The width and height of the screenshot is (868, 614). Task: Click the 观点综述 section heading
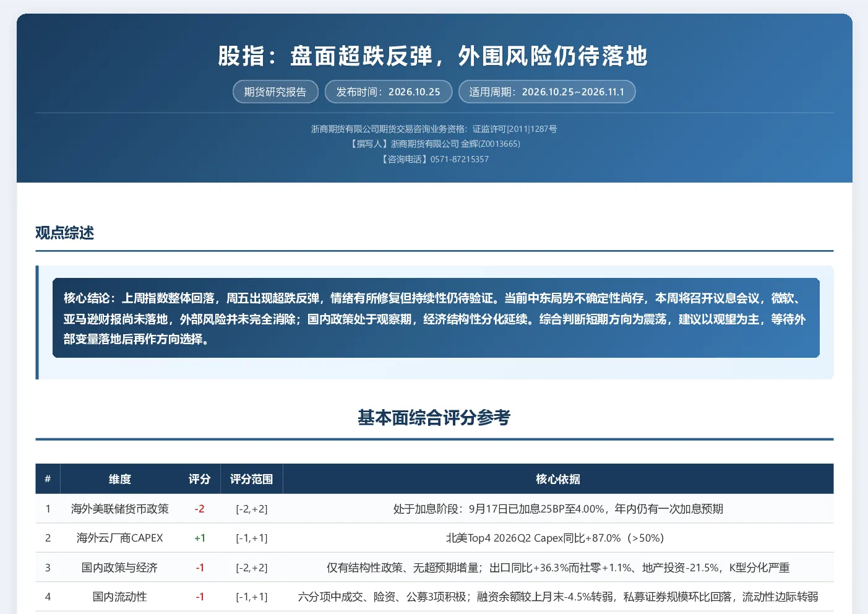click(x=64, y=233)
